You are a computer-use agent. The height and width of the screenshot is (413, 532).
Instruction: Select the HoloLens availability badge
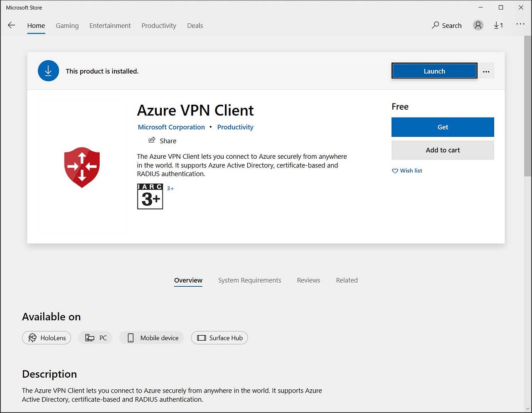click(46, 338)
